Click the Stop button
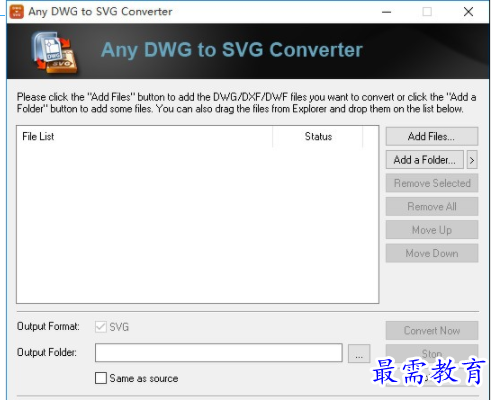Image resolution: width=494 pixels, height=403 pixels. [432, 353]
